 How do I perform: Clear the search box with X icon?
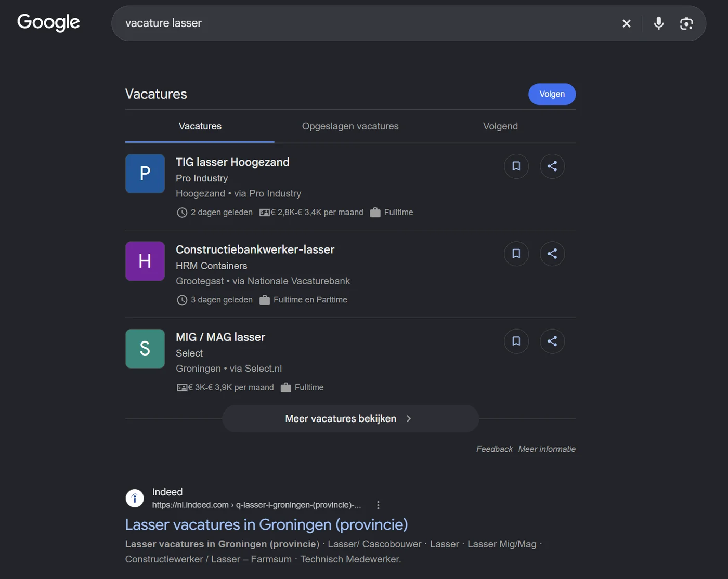point(627,23)
